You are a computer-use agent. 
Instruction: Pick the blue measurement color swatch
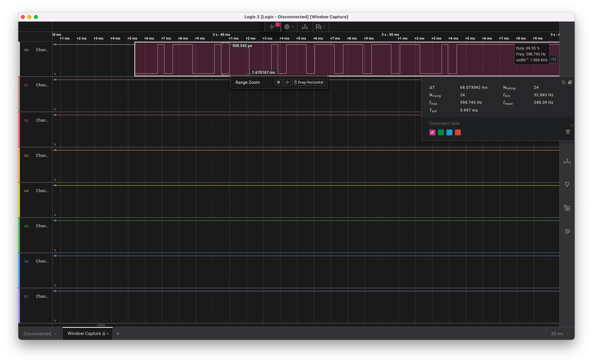click(x=449, y=132)
